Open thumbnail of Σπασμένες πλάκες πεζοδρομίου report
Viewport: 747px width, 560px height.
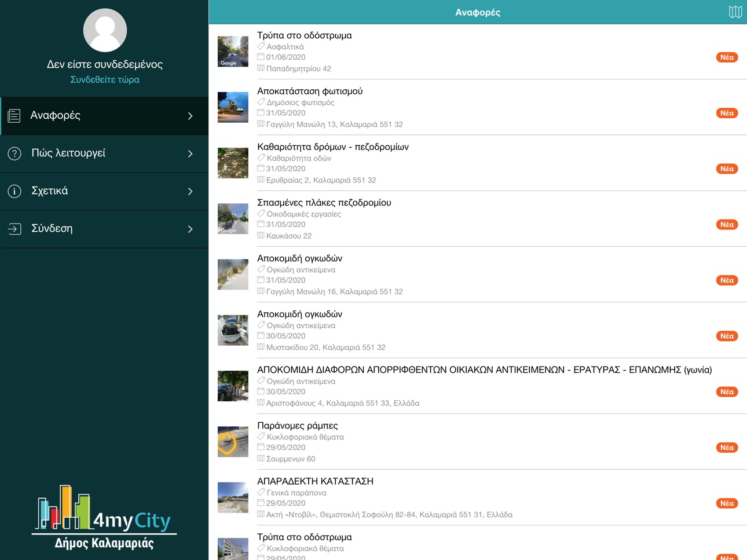[x=233, y=218]
